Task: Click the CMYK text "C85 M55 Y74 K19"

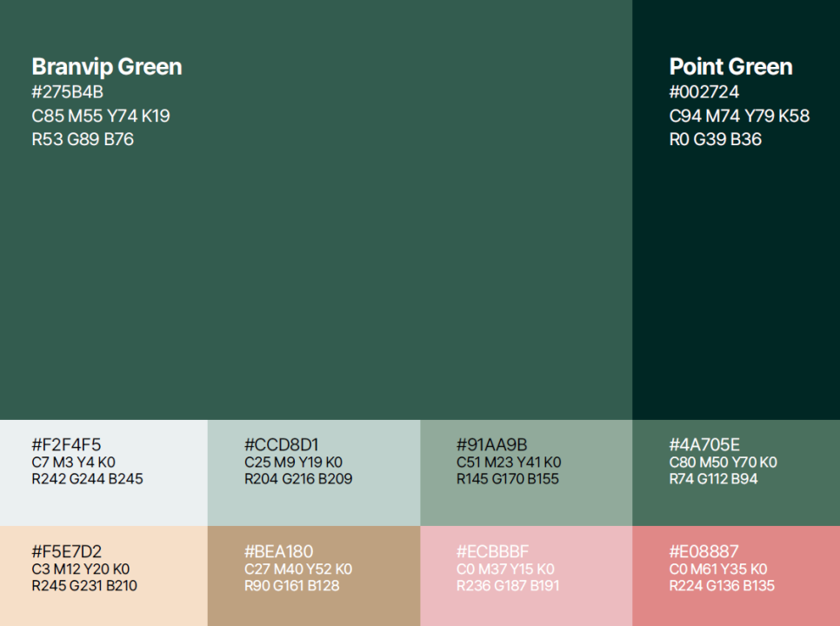Action: click(101, 116)
